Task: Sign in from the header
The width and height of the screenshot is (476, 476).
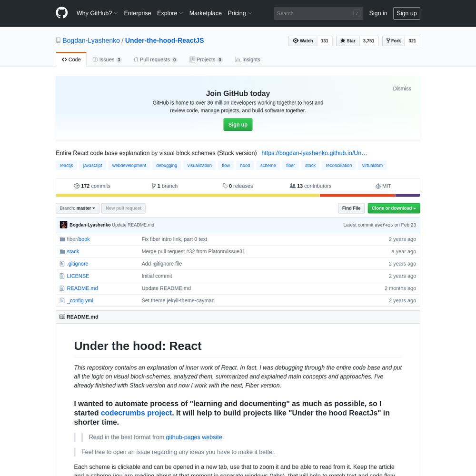Action: click(378, 13)
